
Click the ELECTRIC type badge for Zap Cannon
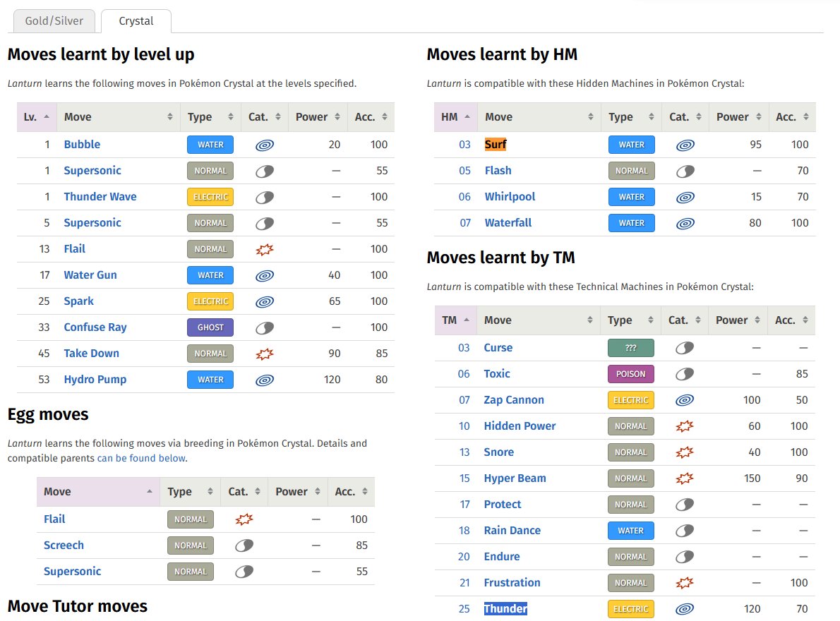pos(630,400)
